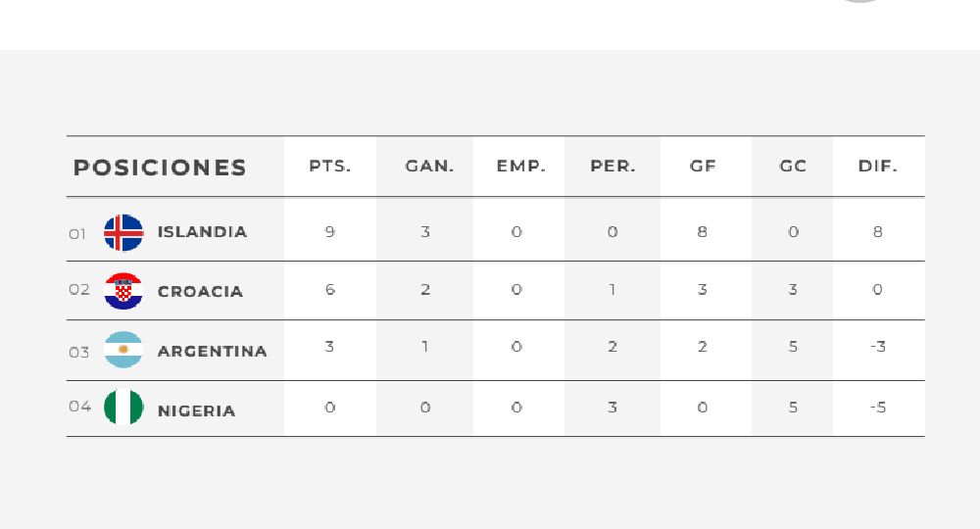Click the Nigeria flag icon
The height and width of the screenshot is (529, 980).
tap(123, 408)
